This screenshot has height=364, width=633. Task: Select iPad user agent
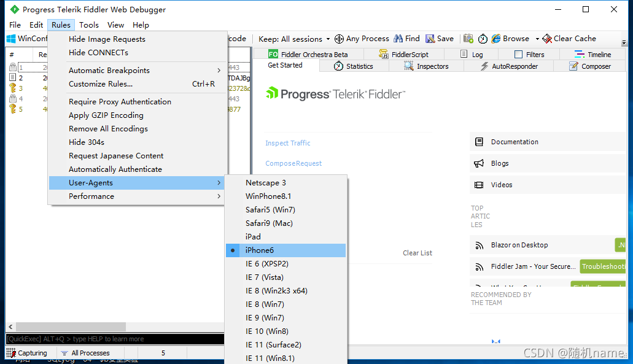(x=286, y=236)
